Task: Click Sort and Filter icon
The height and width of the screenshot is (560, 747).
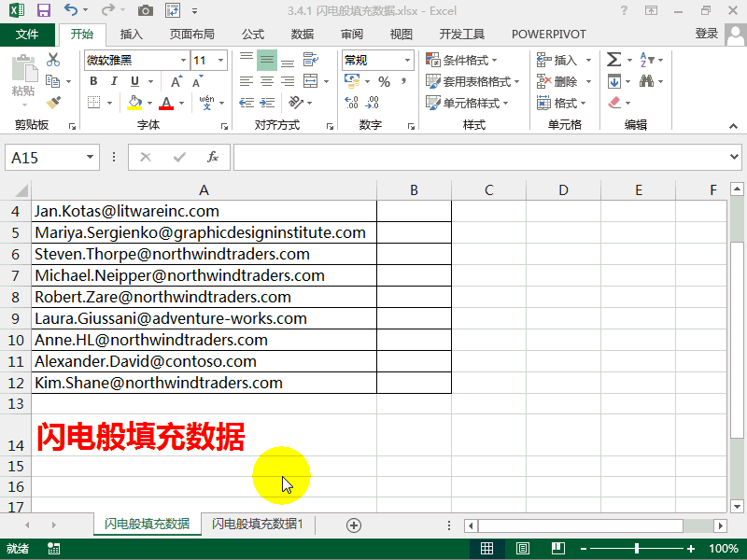Action: coord(647,60)
